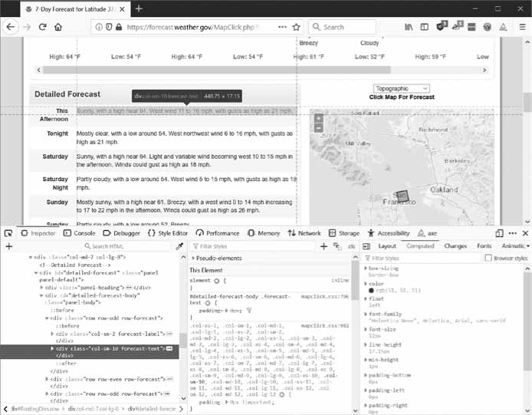This screenshot has width=532, height=415.
Task: Activate the element picker tool
Action: coord(8,233)
